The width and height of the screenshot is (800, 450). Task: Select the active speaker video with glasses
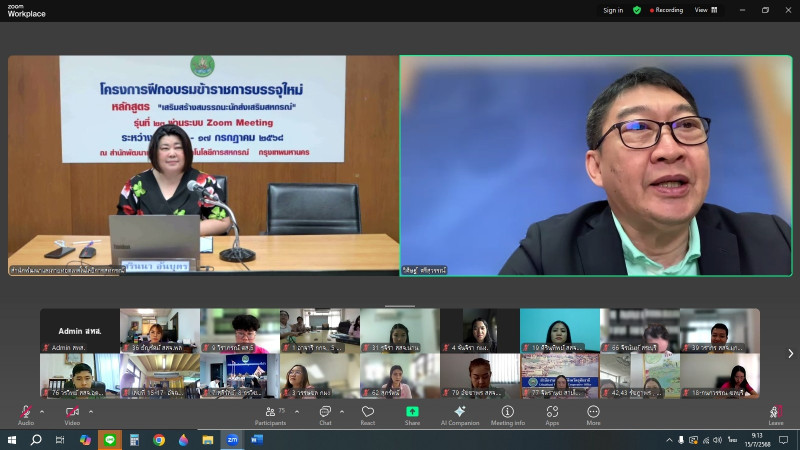coord(596,166)
